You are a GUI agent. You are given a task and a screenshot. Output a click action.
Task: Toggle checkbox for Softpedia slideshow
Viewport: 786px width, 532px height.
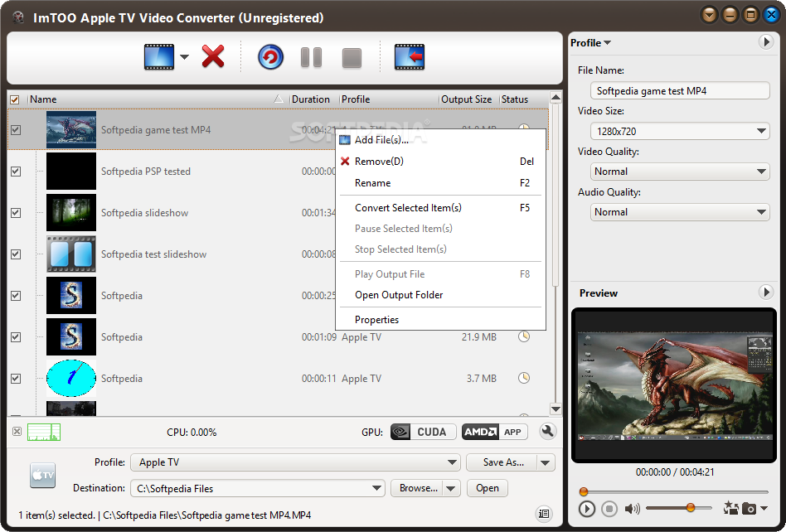(x=16, y=212)
